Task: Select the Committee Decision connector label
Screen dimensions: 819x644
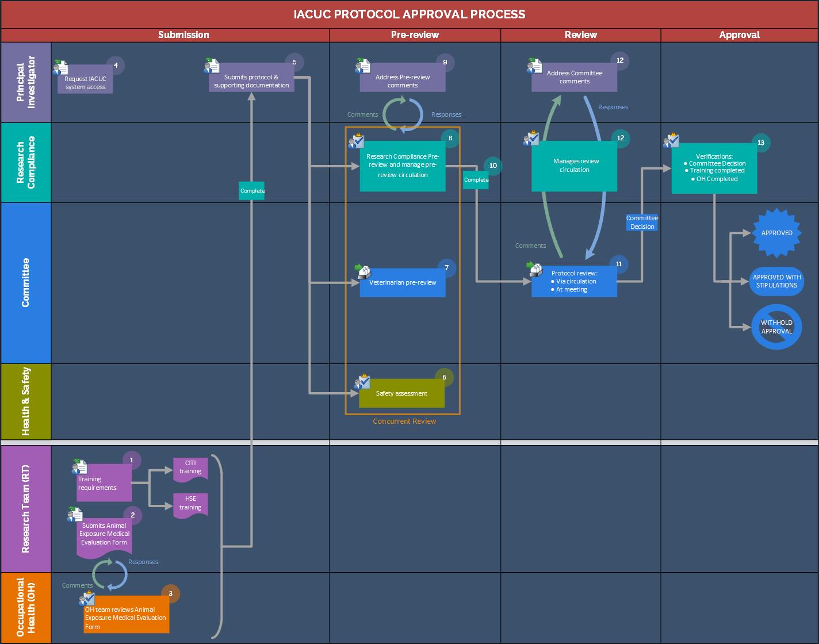Action: click(x=642, y=223)
